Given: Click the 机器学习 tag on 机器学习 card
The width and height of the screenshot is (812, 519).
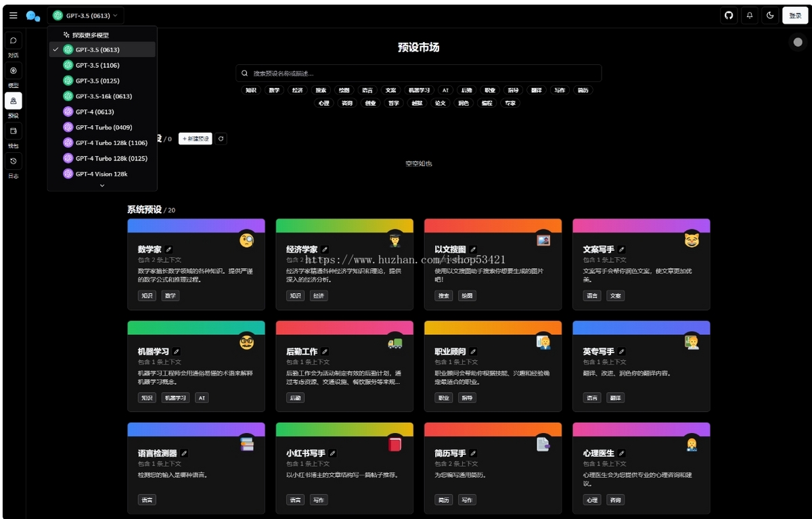Looking at the screenshot, I should click(x=175, y=398).
